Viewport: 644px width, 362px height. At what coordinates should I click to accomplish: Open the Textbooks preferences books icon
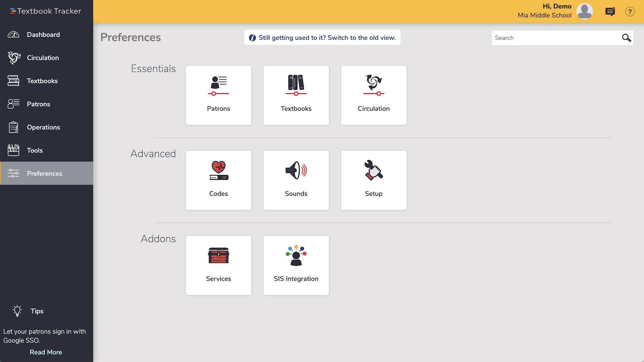coord(296,85)
